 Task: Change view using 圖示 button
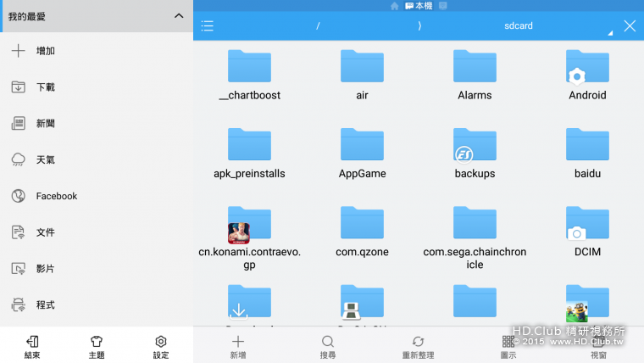tap(508, 347)
